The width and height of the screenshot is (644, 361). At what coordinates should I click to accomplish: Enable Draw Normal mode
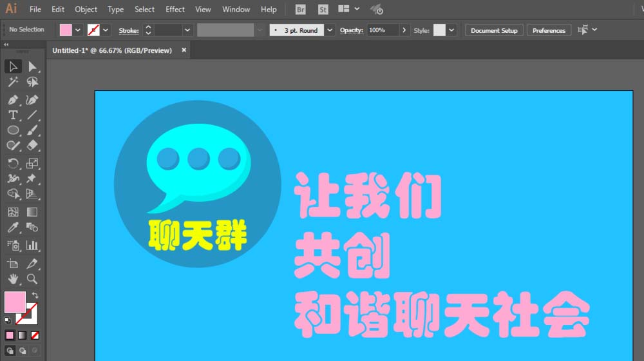tap(10, 351)
